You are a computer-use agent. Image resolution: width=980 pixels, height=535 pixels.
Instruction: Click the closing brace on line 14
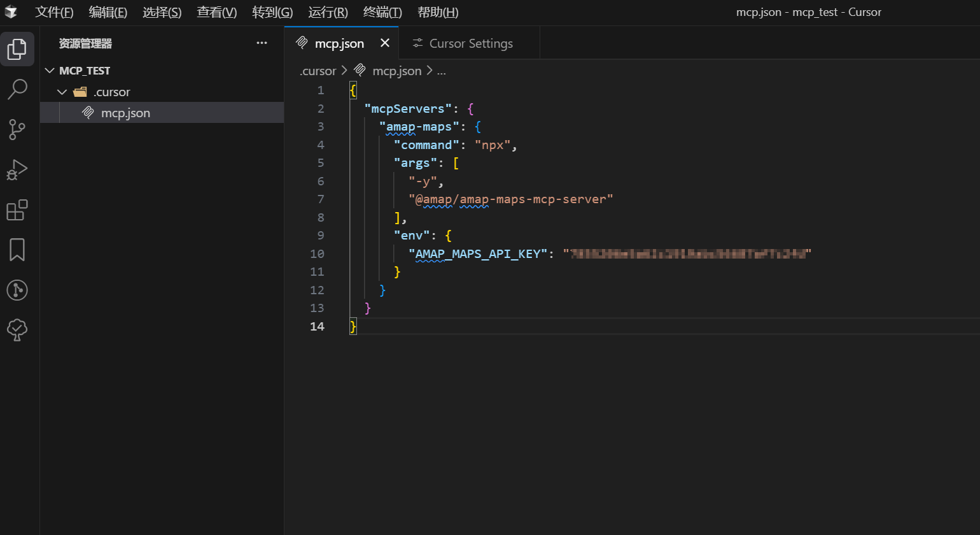click(353, 326)
